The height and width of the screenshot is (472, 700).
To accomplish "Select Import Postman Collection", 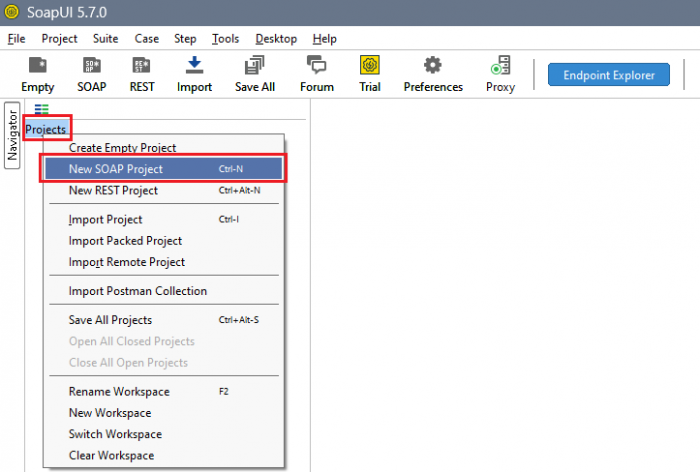I will 138,291.
